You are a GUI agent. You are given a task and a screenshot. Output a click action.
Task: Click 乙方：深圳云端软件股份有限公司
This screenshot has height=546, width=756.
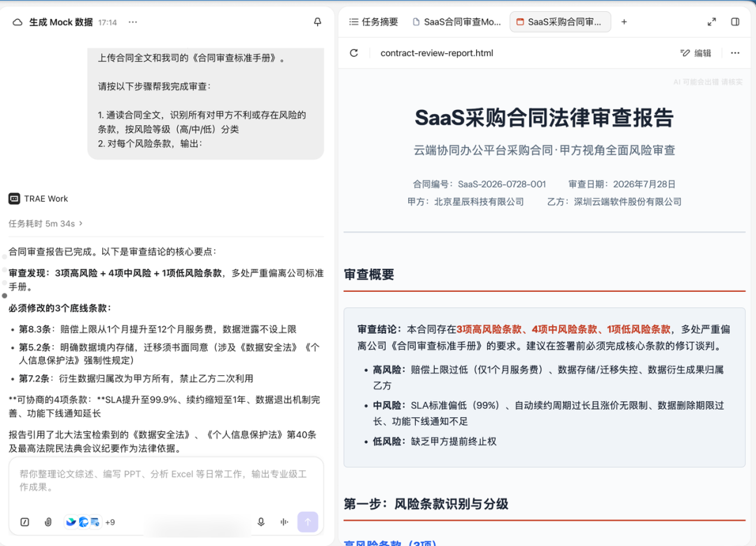point(615,202)
